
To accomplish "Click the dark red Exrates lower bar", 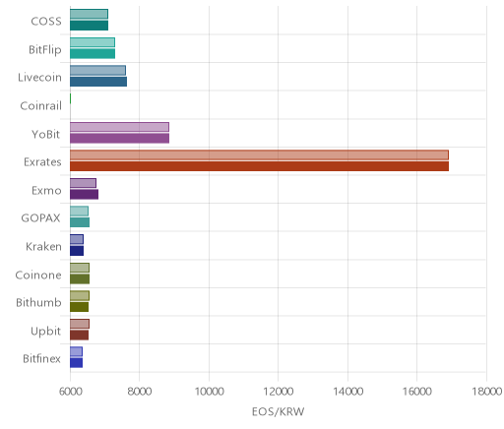I will [259, 166].
